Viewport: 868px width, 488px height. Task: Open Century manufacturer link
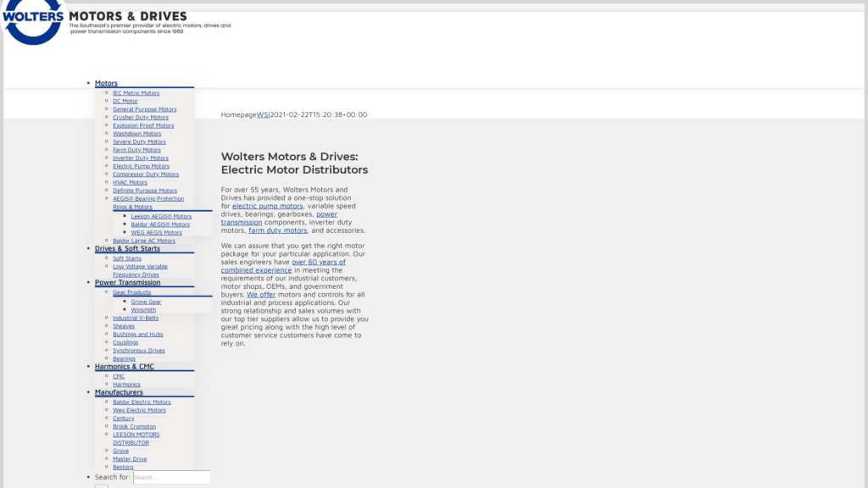[x=124, y=419]
